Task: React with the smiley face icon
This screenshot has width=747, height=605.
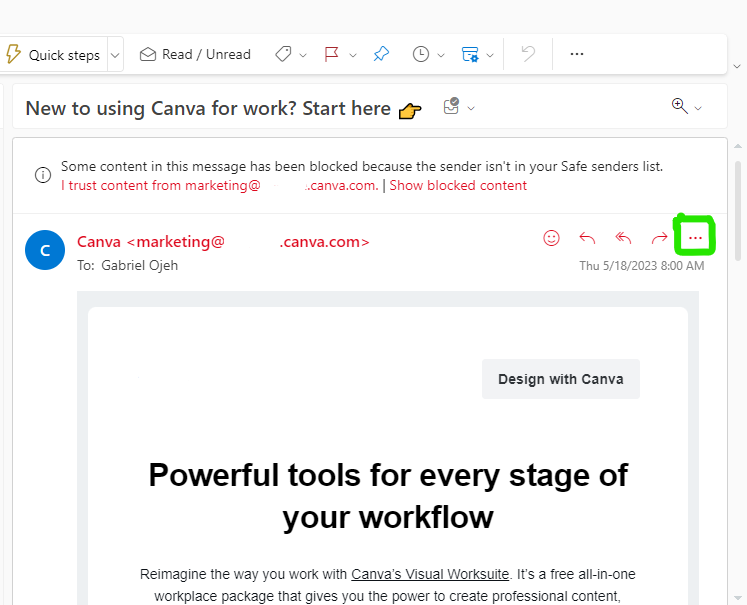Action: [x=551, y=238]
